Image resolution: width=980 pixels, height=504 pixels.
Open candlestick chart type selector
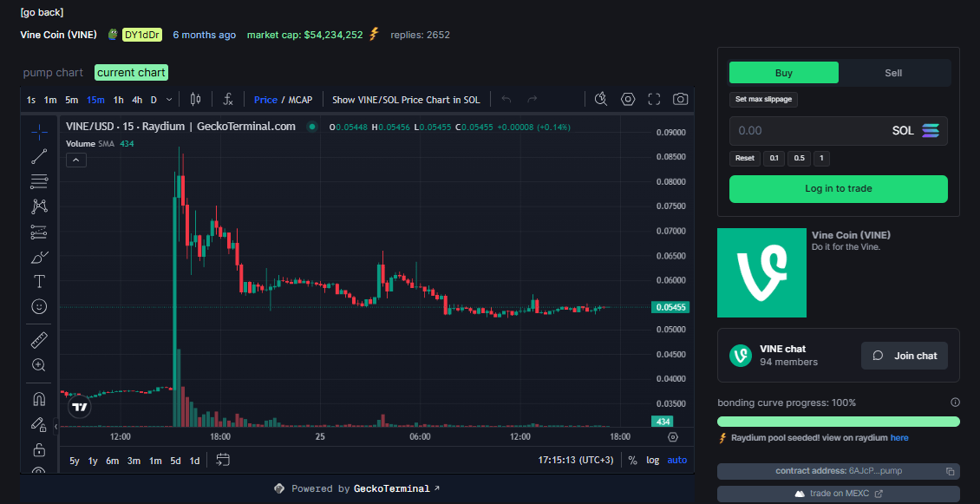pyautogui.click(x=195, y=100)
